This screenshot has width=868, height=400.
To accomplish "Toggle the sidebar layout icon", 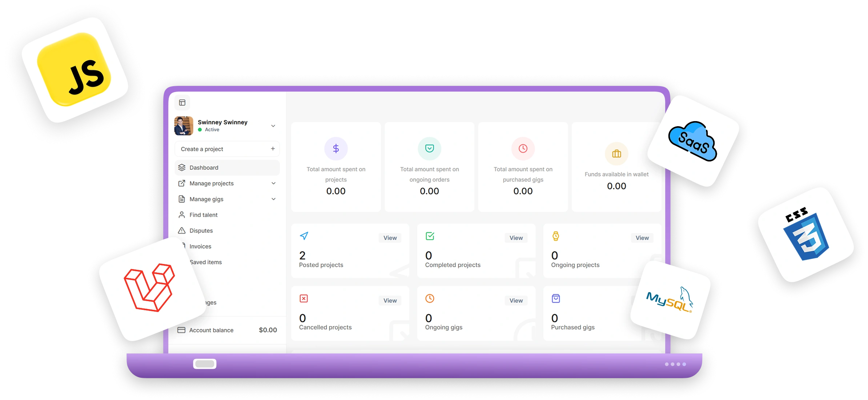I will click(182, 103).
